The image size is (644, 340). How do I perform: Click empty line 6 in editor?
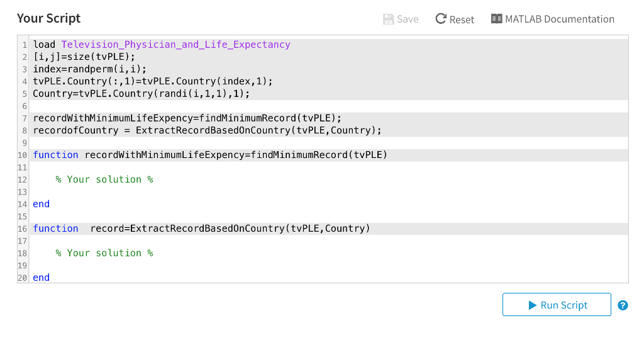328,106
